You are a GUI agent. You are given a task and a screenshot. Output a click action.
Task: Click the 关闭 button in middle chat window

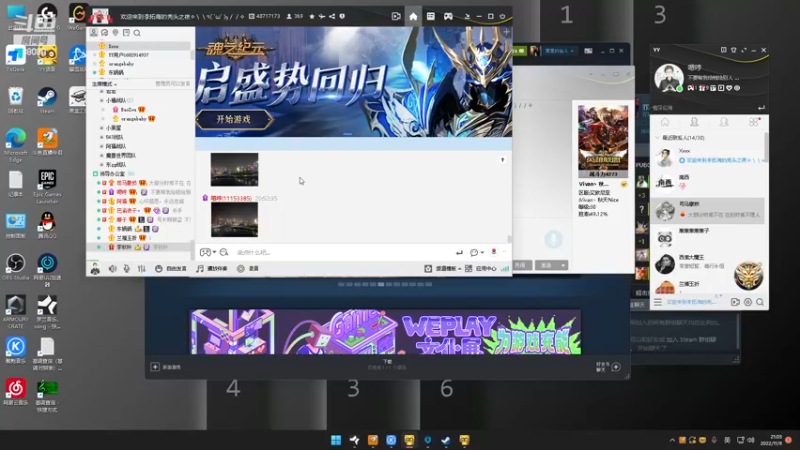[520, 265]
